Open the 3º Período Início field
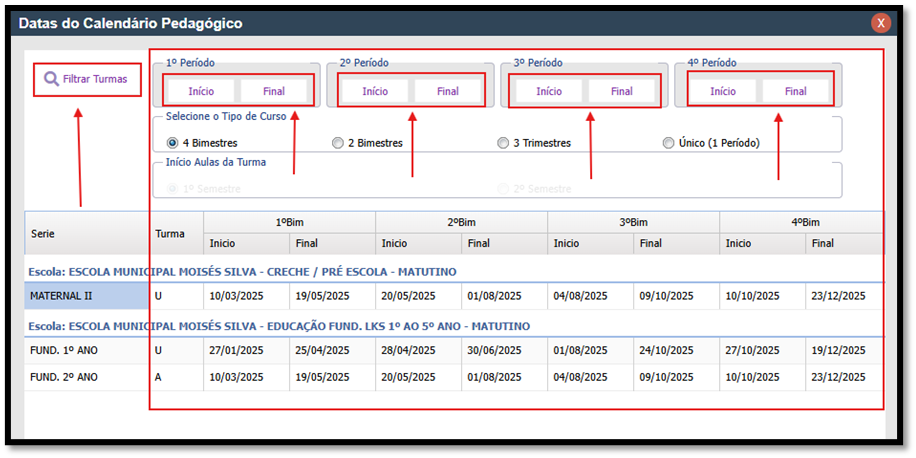This screenshot has width=916, height=458. (549, 91)
